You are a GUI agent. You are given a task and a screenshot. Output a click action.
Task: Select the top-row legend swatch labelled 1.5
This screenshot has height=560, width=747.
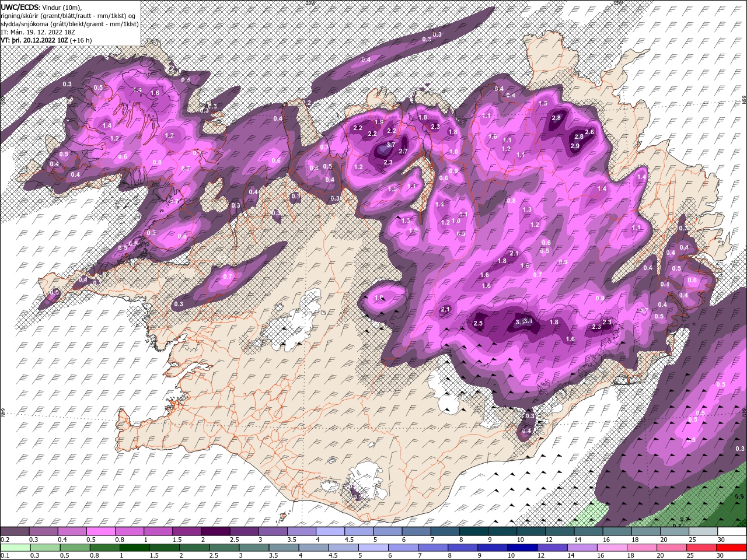click(x=187, y=531)
